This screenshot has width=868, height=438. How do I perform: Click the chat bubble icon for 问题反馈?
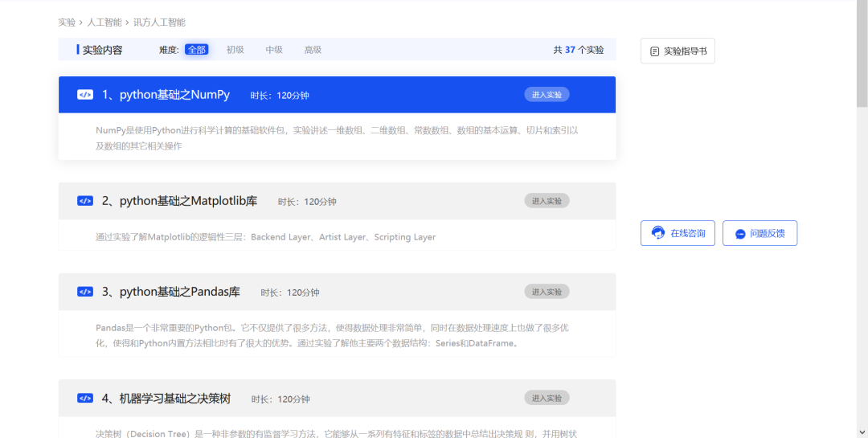740,234
